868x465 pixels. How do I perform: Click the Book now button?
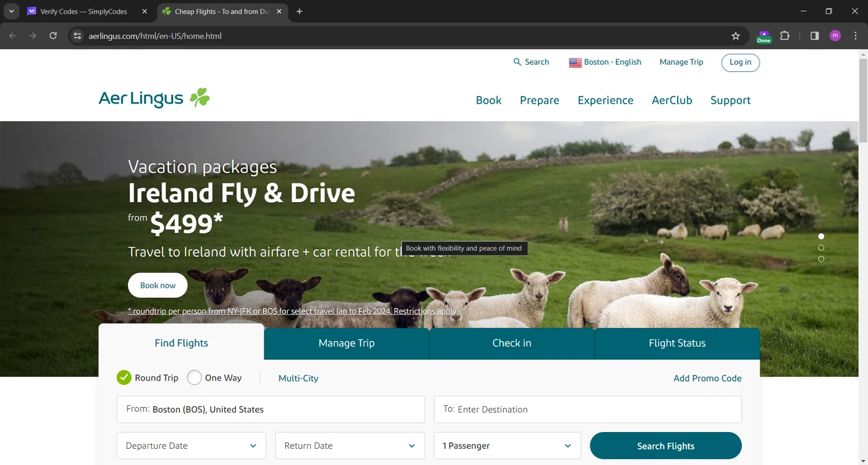coord(158,285)
